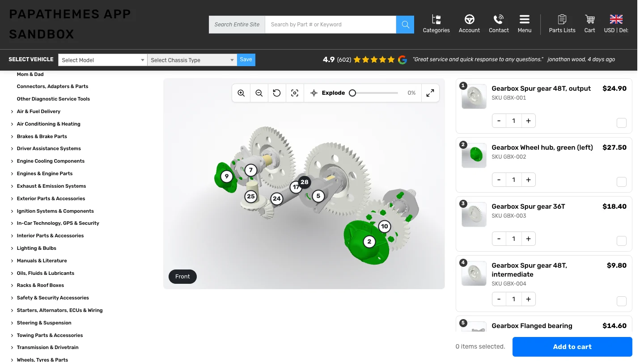The image size is (644, 362).
Task: Open Connectors, Adapters & Parts category
Action: tap(52, 86)
